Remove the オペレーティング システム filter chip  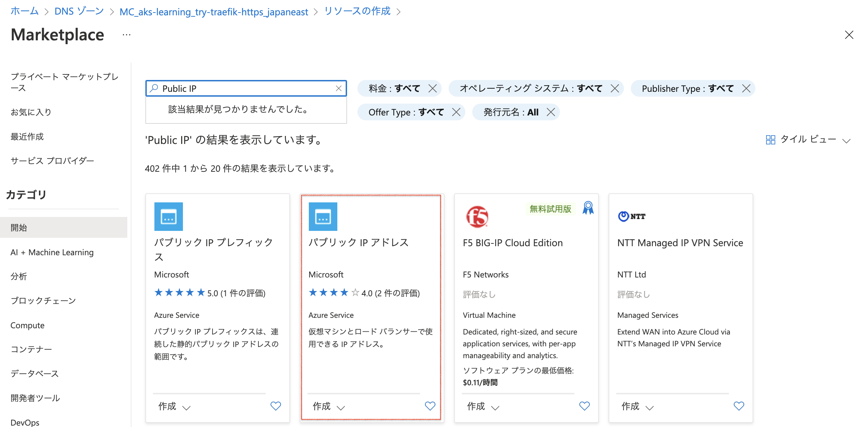tap(615, 88)
